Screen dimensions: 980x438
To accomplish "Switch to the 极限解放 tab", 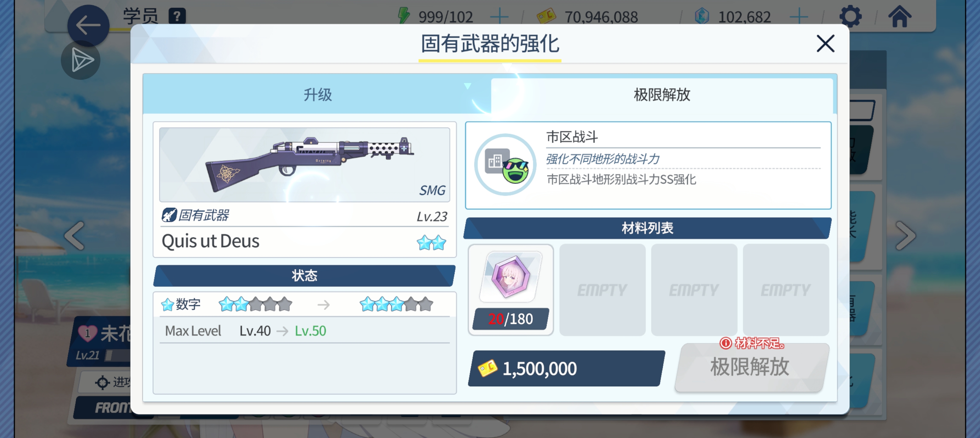I will click(x=661, y=94).
